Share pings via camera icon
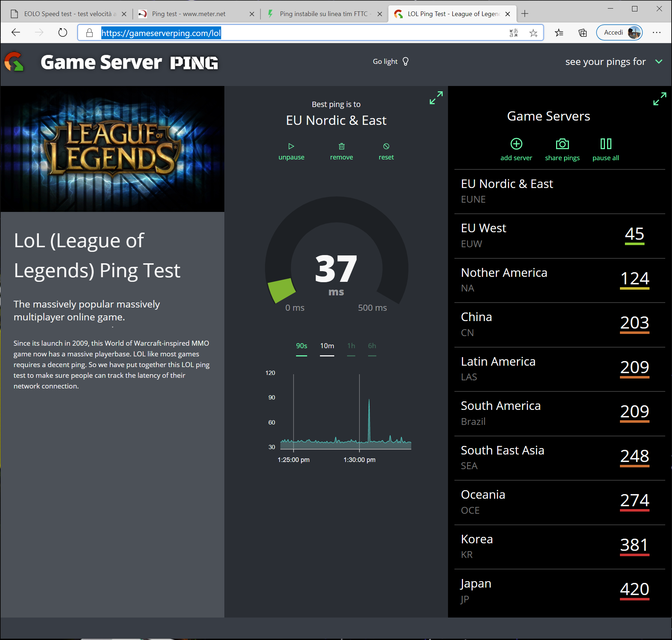 562,150
